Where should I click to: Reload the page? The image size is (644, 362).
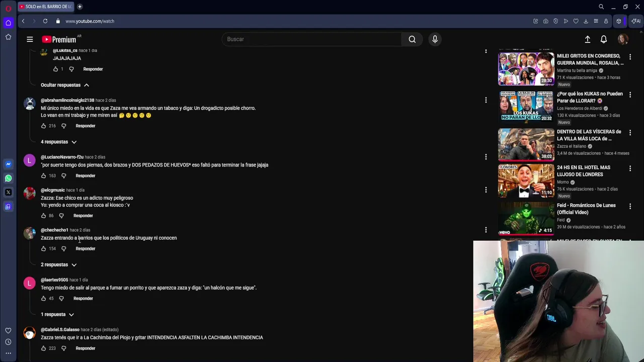click(45, 21)
